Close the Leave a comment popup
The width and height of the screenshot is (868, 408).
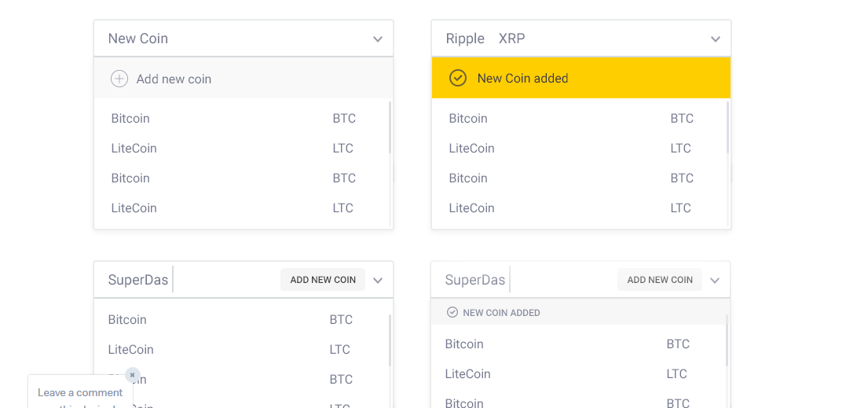133,375
